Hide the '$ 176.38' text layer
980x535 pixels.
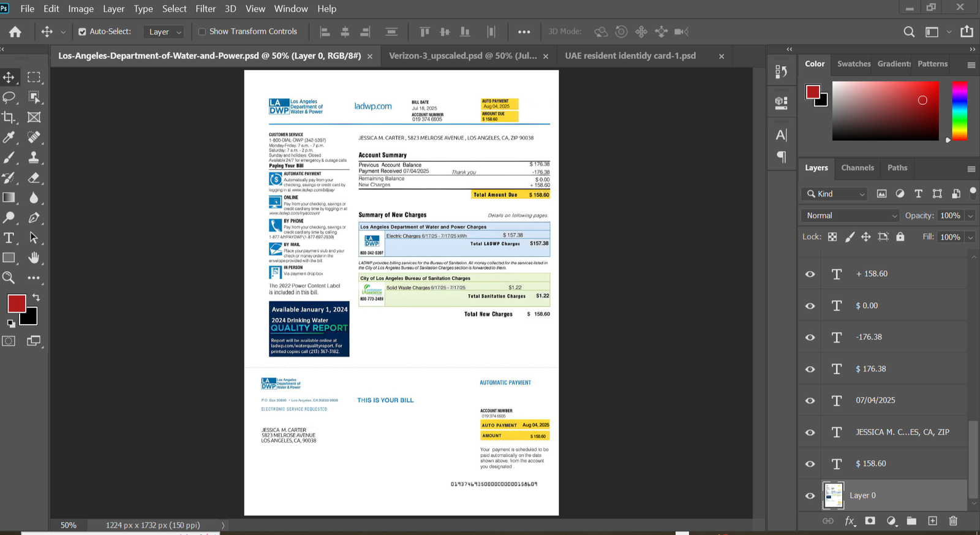coord(810,369)
